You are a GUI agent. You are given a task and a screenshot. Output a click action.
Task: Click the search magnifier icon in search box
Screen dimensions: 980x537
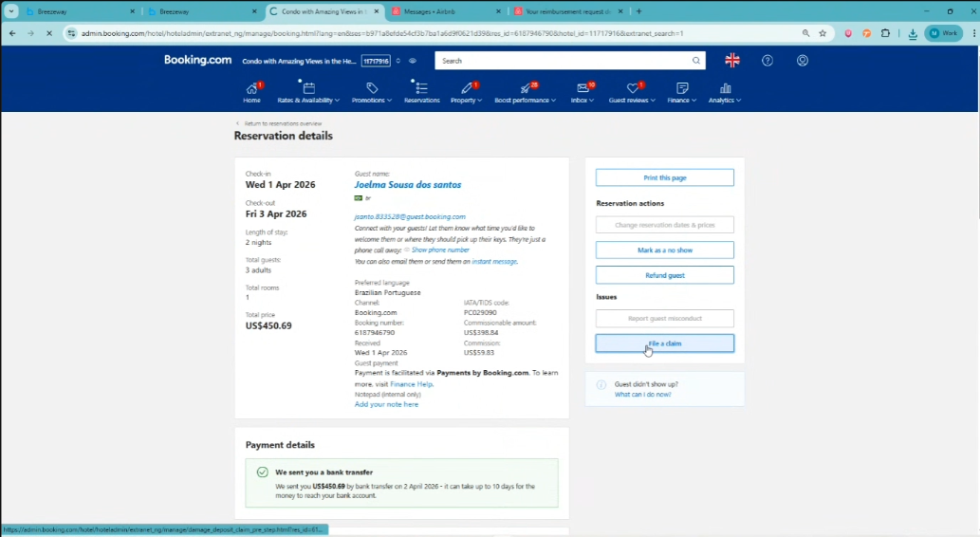[695, 61]
